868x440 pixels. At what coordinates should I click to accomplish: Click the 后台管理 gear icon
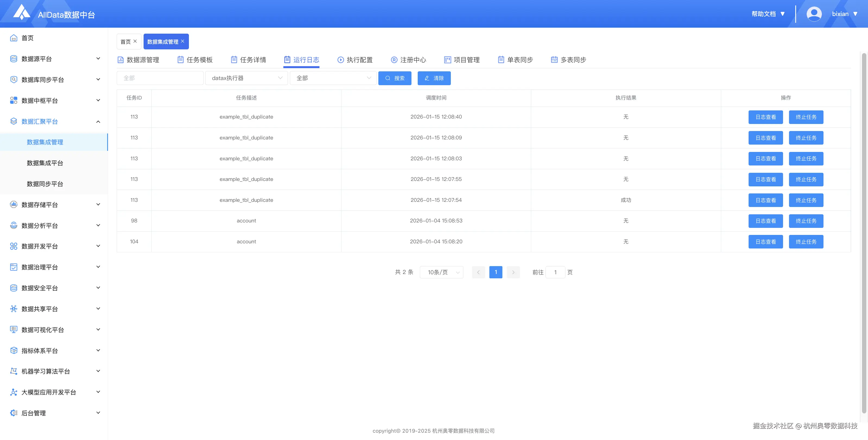[14, 413]
